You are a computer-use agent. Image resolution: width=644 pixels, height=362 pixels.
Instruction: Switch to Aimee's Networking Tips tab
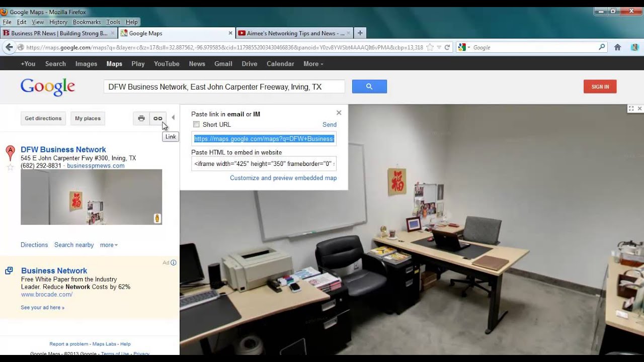tap(295, 33)
